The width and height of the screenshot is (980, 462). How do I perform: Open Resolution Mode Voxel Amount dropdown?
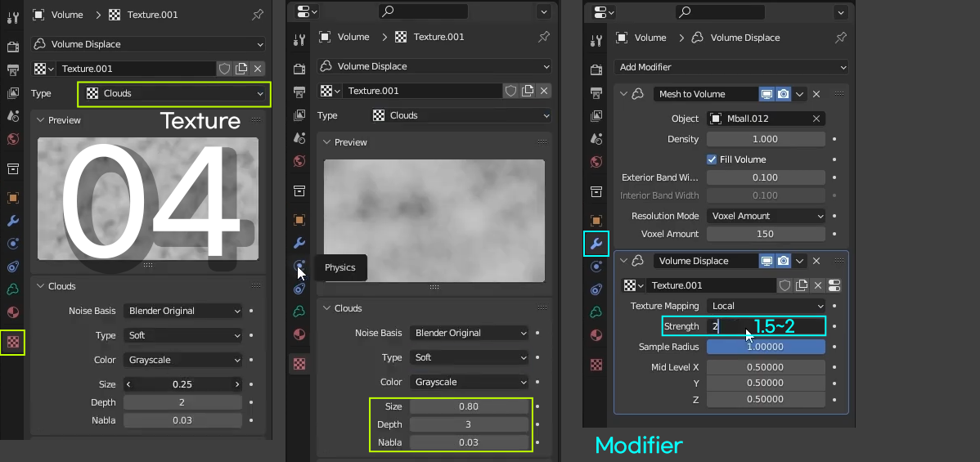[766, 216]
